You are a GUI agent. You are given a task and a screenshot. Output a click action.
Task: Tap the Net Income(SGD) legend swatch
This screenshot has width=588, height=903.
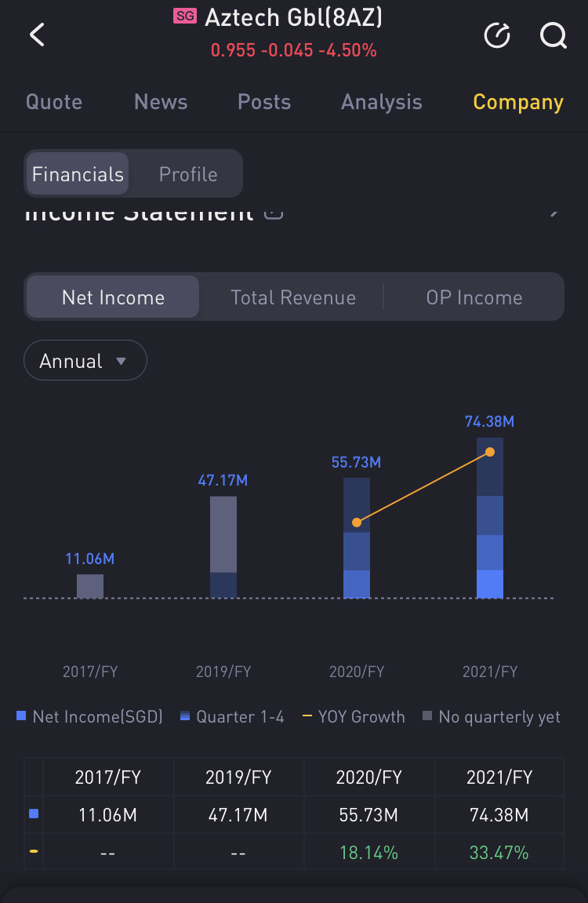pyautogui.click(x=21, y=715)
